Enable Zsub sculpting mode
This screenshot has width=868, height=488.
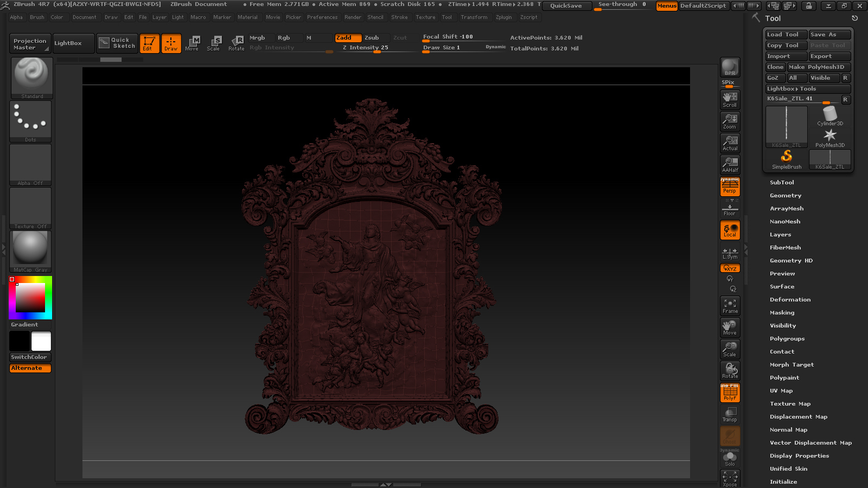pos(372,38)
